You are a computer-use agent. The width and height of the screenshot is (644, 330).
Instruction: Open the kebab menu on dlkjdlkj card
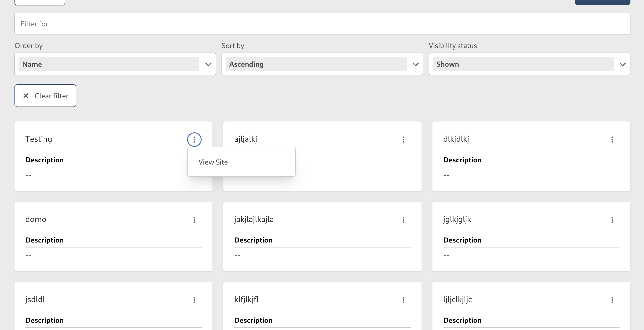click(x=612, y=139)
